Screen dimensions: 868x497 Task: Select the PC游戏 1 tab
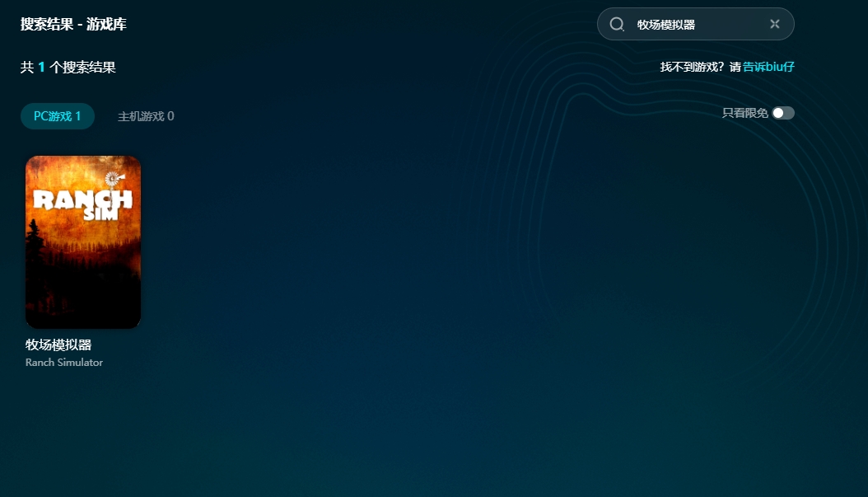58,116
